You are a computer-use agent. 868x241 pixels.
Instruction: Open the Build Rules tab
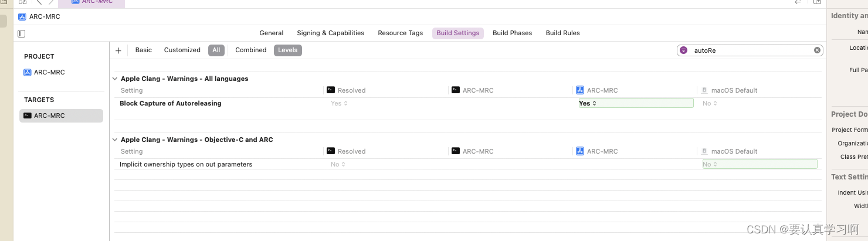(x=562, y=33)
